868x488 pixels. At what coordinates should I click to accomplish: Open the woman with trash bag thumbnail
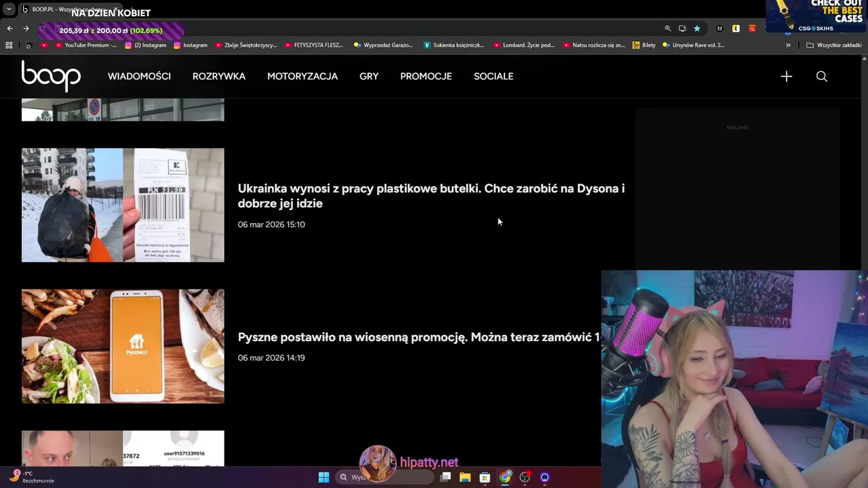coord(123,205)
